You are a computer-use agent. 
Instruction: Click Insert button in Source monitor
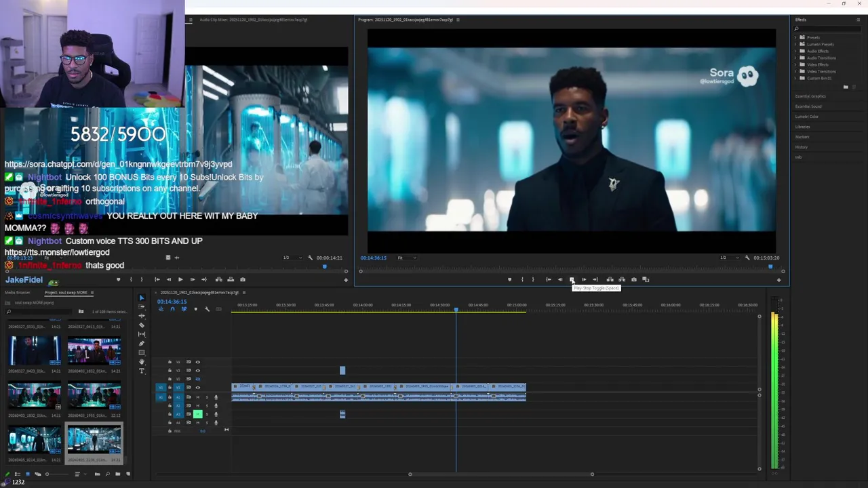[218, 279]
